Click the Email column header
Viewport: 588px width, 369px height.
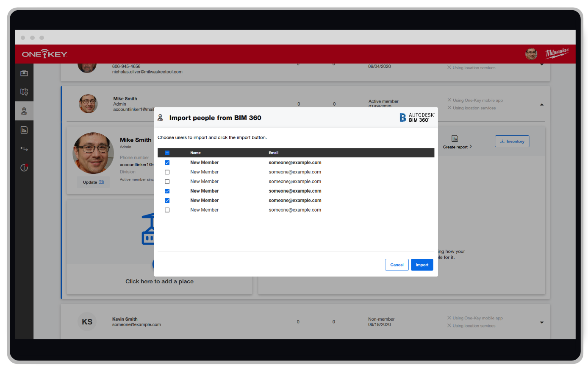(x=273, y=153)
